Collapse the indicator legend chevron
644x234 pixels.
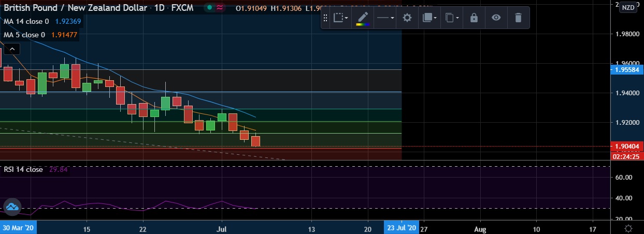tap(12, 49)
